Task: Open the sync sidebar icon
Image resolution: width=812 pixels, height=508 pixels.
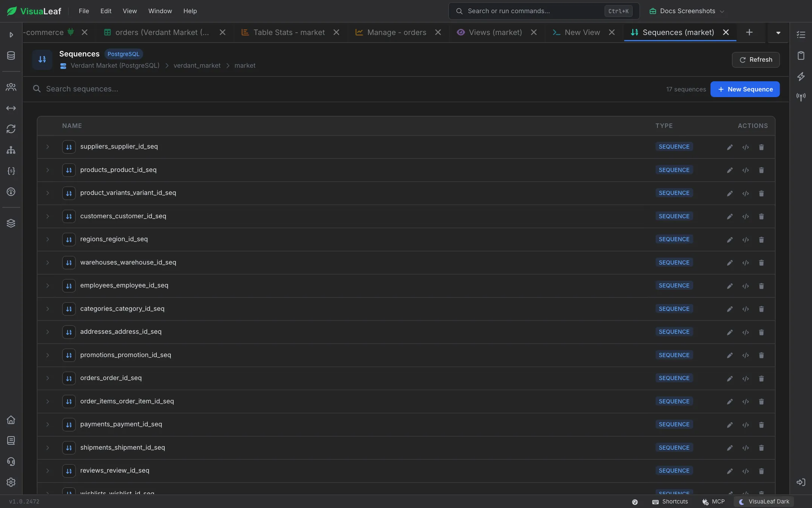Action: tap(11, 129)
